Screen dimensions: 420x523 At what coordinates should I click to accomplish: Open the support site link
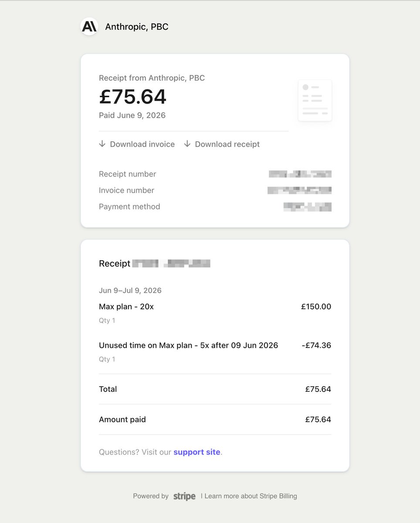click(x=197, y=452)
